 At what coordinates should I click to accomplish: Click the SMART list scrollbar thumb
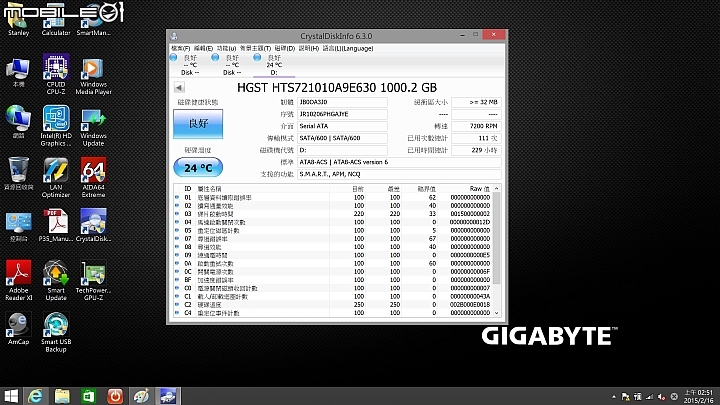point(496,238)
